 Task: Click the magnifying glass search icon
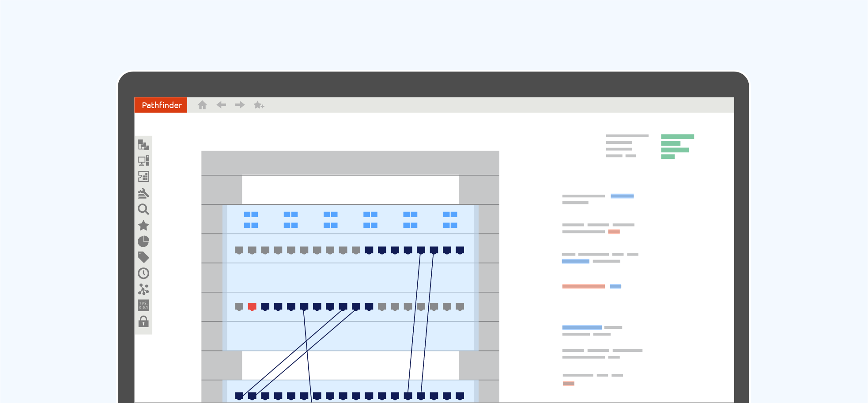click(x=143, y=209)
